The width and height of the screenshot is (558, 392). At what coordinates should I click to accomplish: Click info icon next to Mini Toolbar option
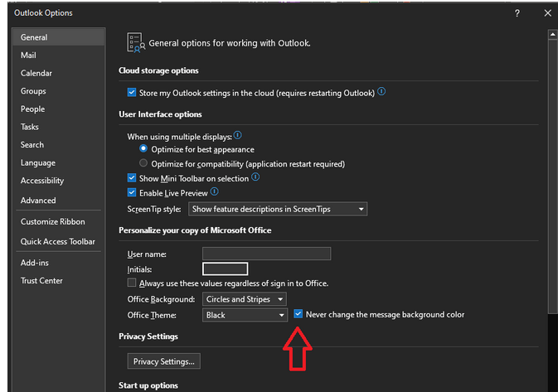click(255, 177)
